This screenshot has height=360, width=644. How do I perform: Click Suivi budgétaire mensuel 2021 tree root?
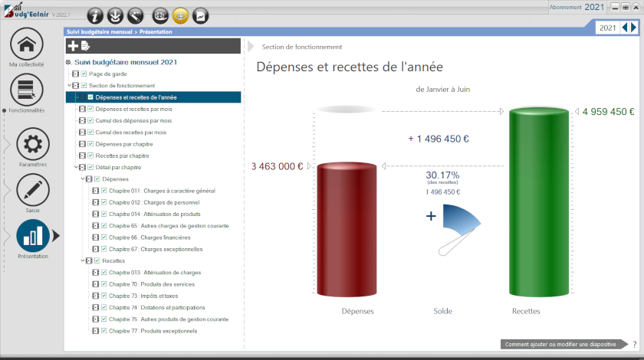pos(126,62)
